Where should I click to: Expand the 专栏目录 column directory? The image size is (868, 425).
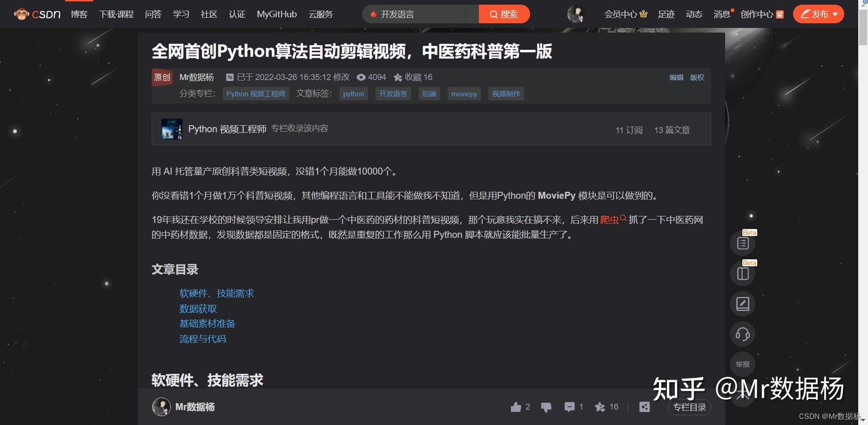[x=689, y=407]
